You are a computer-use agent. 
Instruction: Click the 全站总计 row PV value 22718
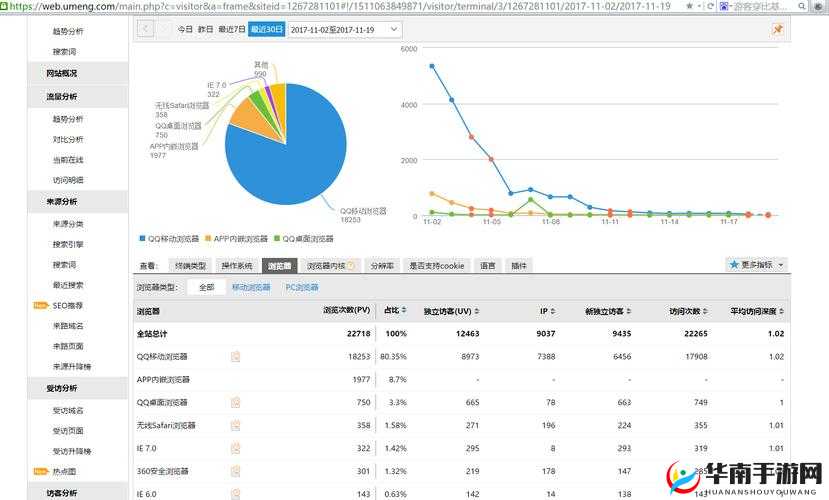[x=358, y=334]
